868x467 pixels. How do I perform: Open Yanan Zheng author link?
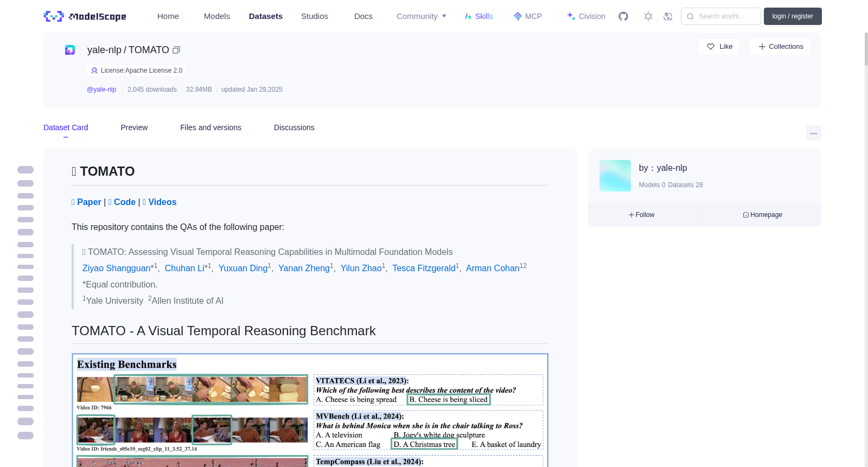[x=304, y=268]
